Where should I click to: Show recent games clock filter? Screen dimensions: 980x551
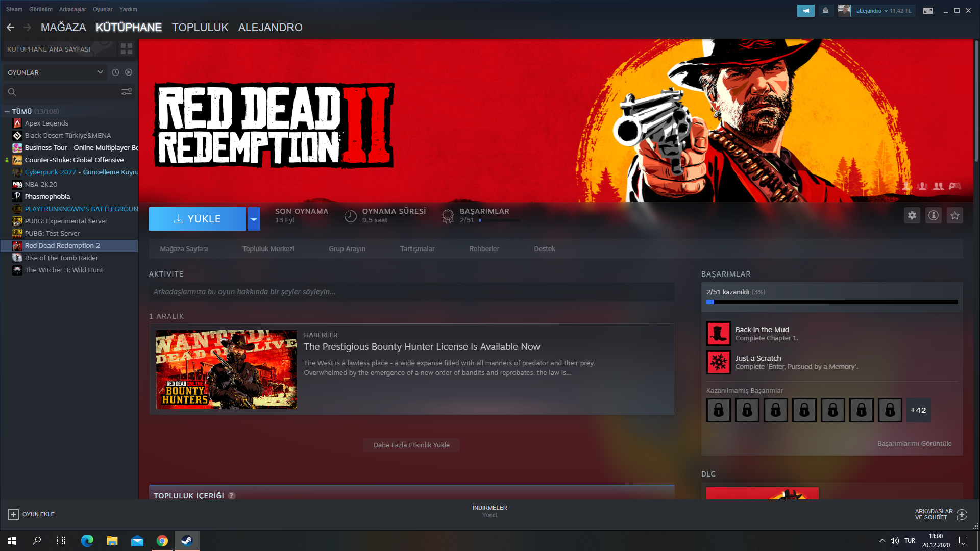tap(115, 72)
